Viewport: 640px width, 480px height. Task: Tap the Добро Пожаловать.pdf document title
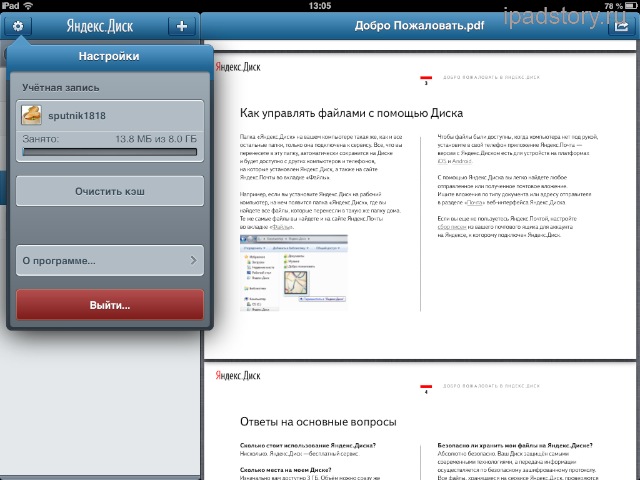pos(419,26)
